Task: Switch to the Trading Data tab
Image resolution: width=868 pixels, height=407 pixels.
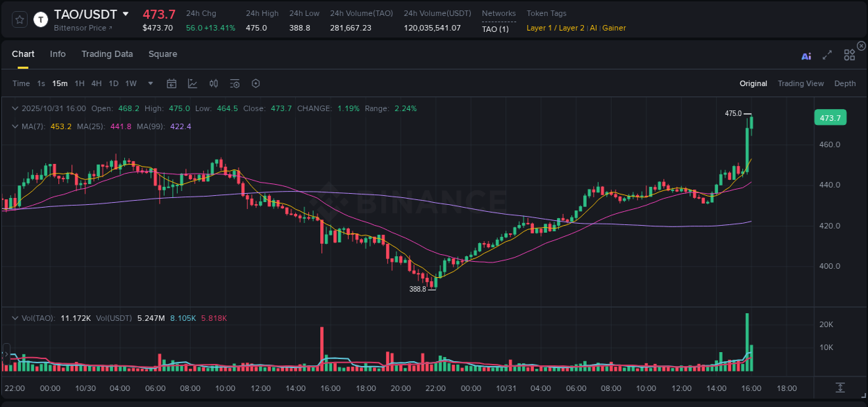Action: [x=107, y=53]
